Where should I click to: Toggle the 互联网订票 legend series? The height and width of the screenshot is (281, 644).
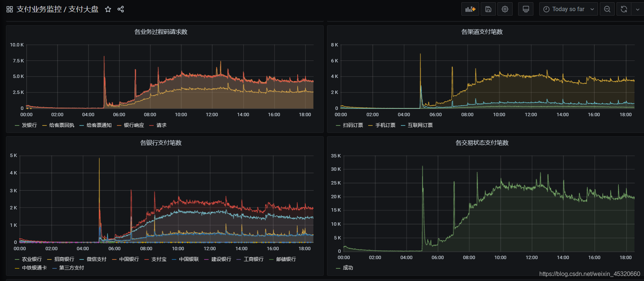420,125
